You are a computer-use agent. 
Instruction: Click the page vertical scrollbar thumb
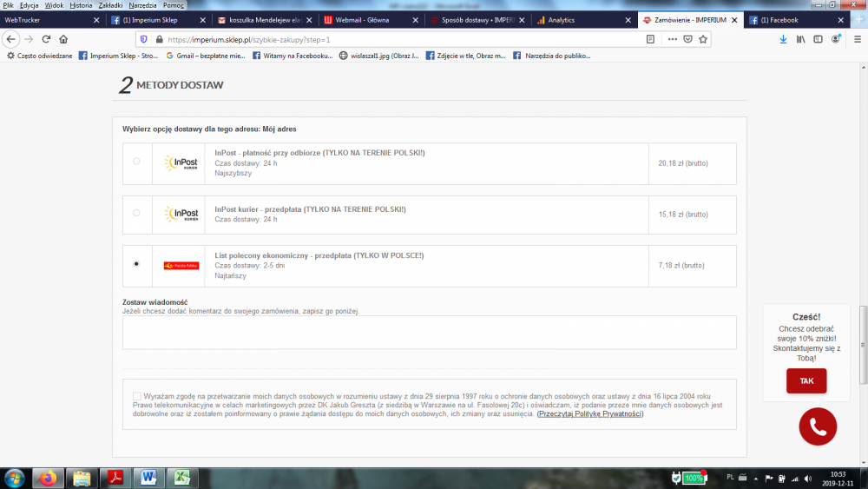(863, 345)
